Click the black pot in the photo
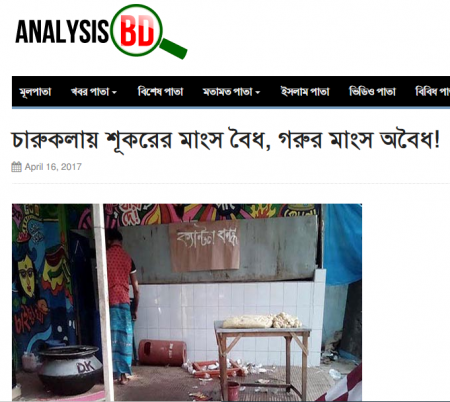 pyautogui.click(x=70, y=369)
